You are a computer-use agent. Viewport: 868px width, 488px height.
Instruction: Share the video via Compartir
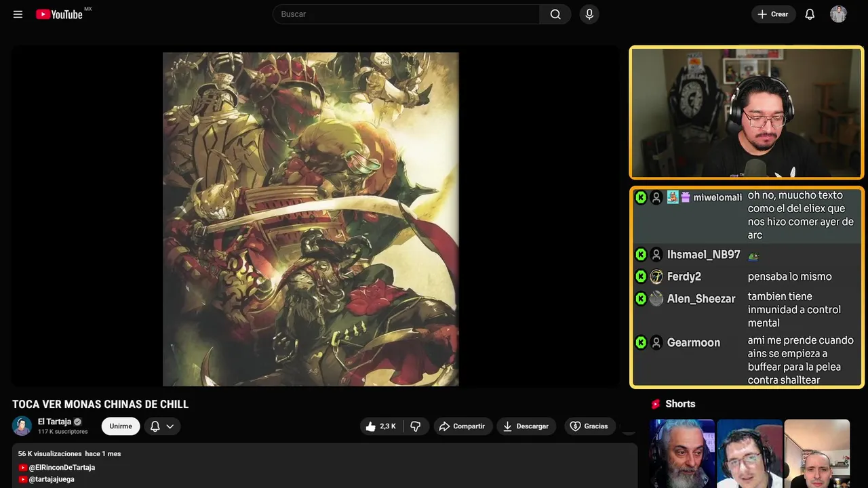[462, 426]
